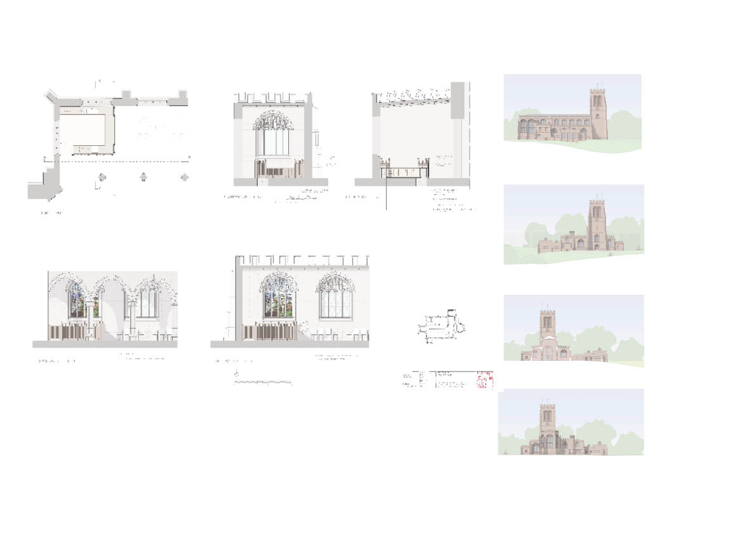Click the leftmost pier symbol in the plan

pyautogui.click(x=102, y=177)
